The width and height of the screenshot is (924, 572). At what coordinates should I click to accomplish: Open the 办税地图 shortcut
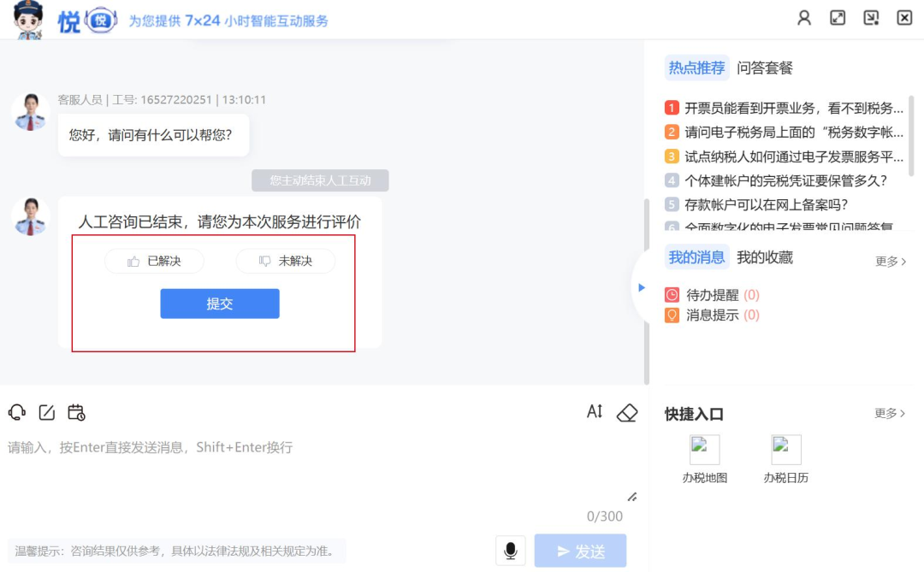click(x=705, y=459)
